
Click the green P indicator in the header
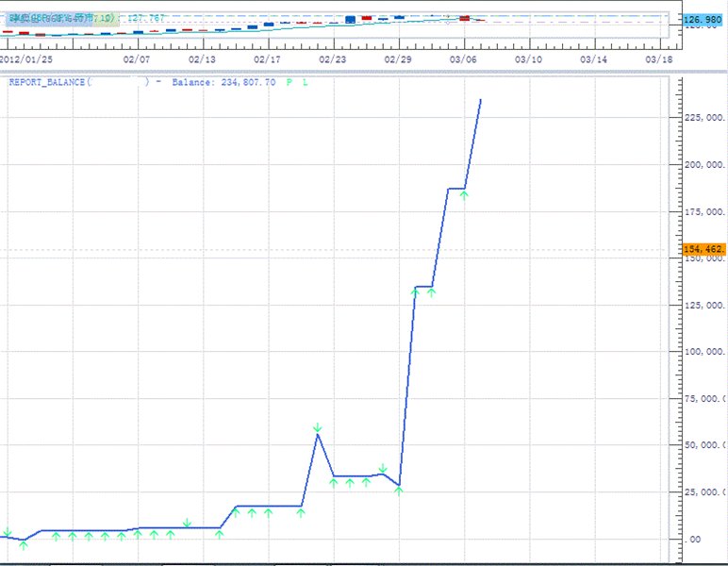click(x=290, y=83)
